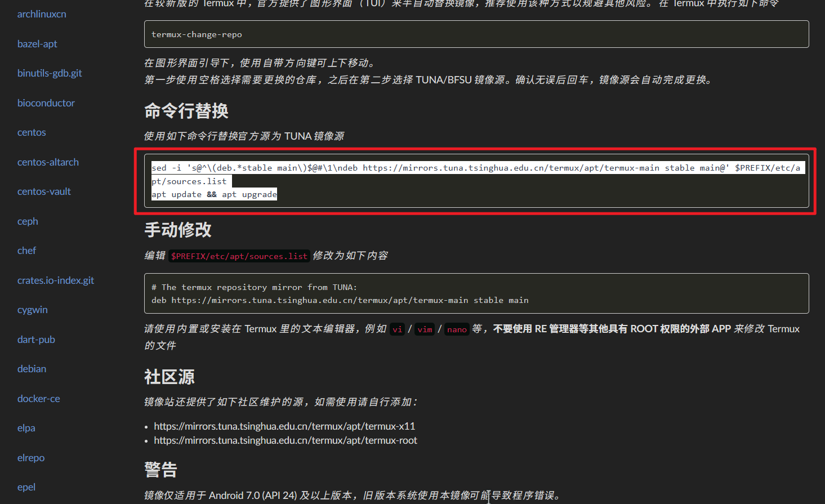This screenshot has width=825, height=504.
Task: Go to bioconductor mirror help
Action: [46, 103]
